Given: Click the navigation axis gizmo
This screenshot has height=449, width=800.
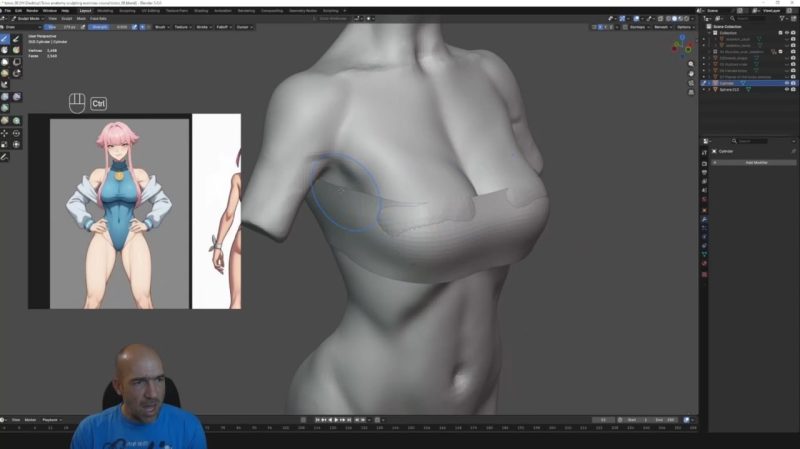Looking at the screenshot, I should tap(682, 46).
